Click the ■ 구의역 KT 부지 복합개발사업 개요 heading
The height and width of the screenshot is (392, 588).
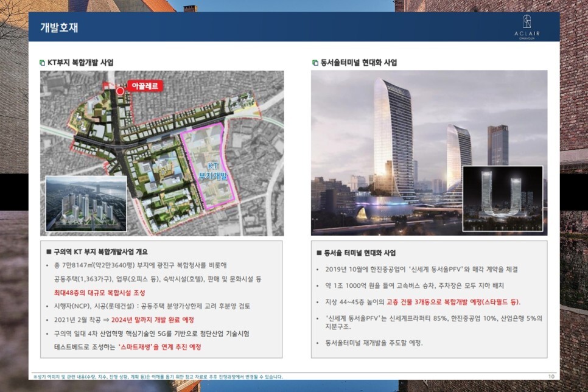pos(97,252)
